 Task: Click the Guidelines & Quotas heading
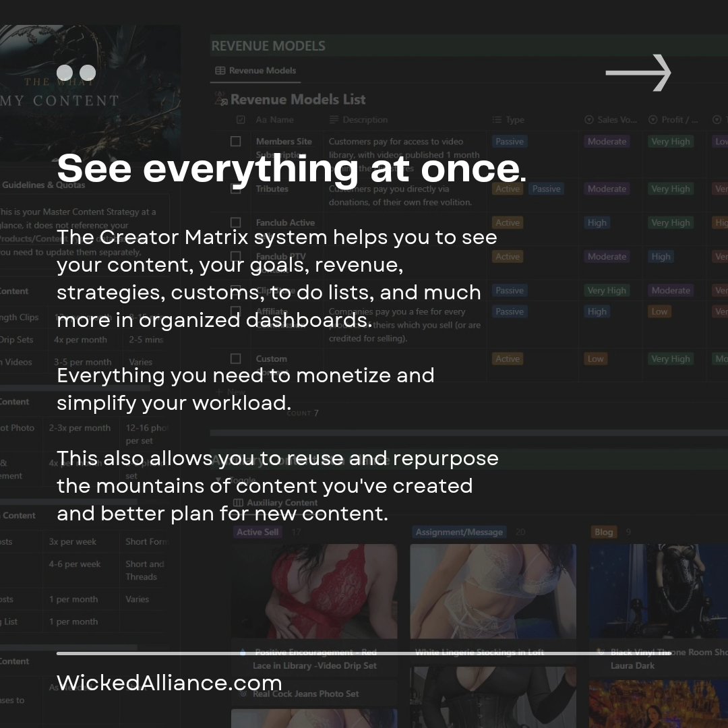click(44, 185)
